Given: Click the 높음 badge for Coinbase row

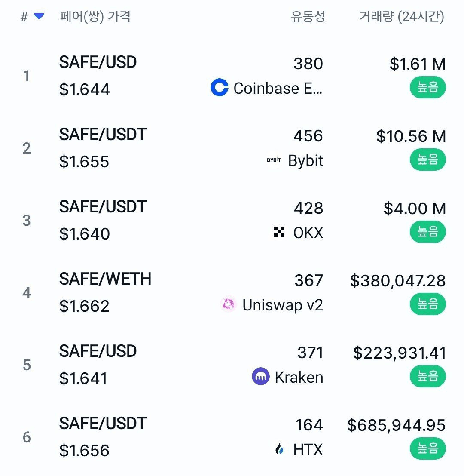Looking at the screenshot, I should tap(427, 87).
